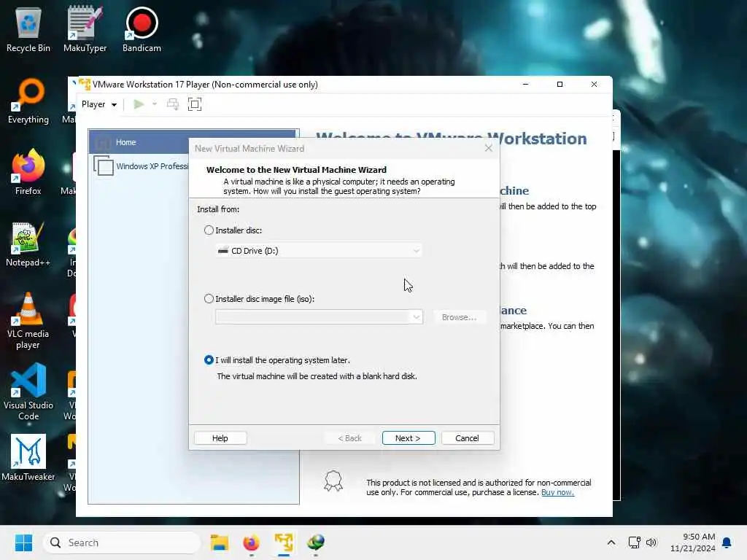The width and height of the screenshot is (747, 560).
Task: Open the Recycle Bin desktop icon
Action: coord(28,29)
